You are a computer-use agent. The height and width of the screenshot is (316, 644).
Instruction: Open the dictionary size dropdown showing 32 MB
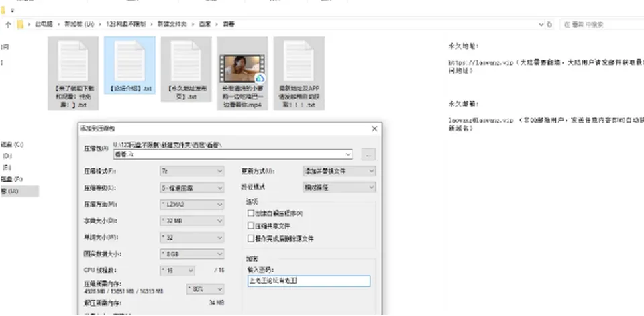click(x=192, y=221)
